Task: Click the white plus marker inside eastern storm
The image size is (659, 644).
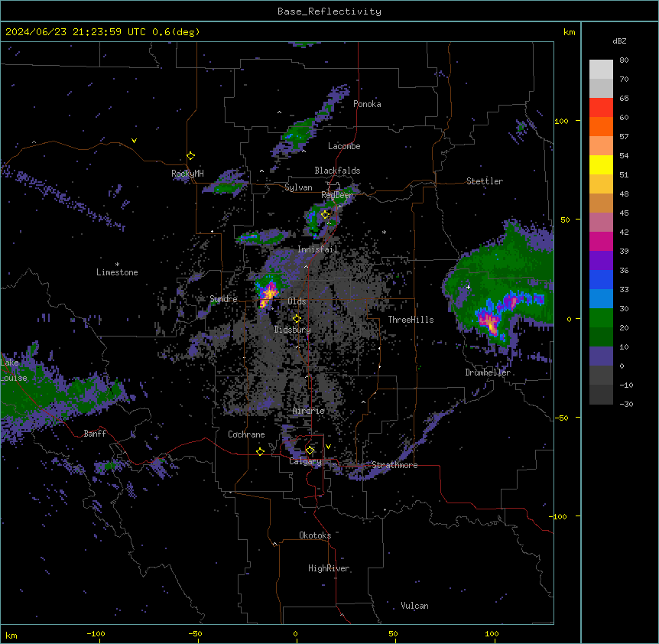Action: [468, 287]
